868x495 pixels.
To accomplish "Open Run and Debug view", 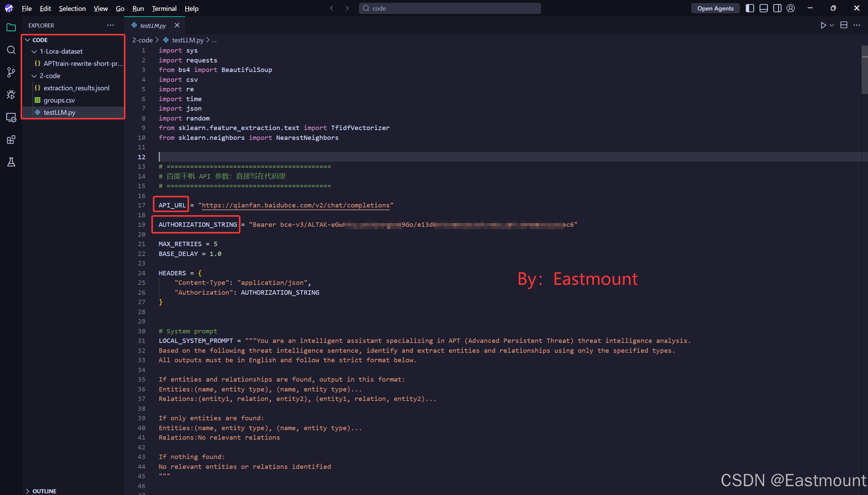I will point(11,94).
